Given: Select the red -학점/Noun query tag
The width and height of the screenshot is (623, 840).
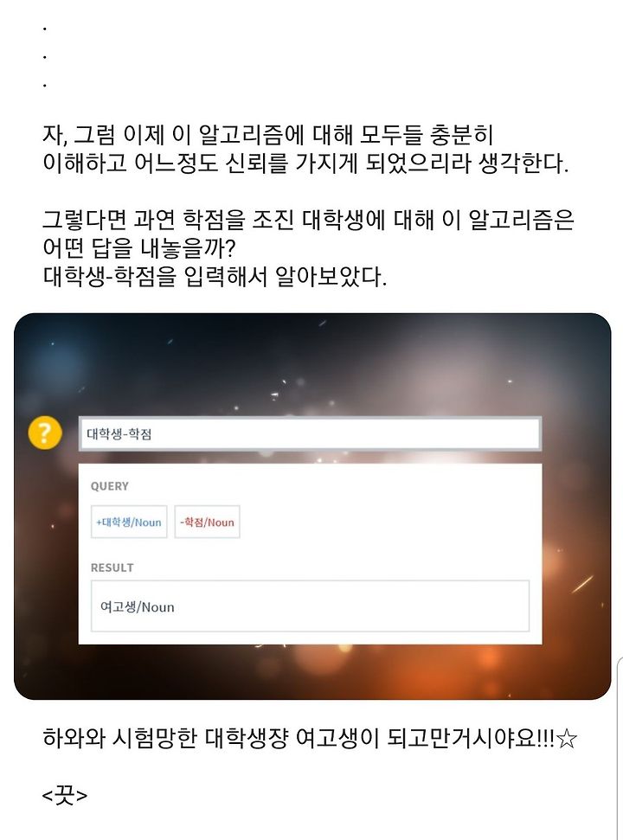Looking at the screenshot, I should click(x=208, y=522).
